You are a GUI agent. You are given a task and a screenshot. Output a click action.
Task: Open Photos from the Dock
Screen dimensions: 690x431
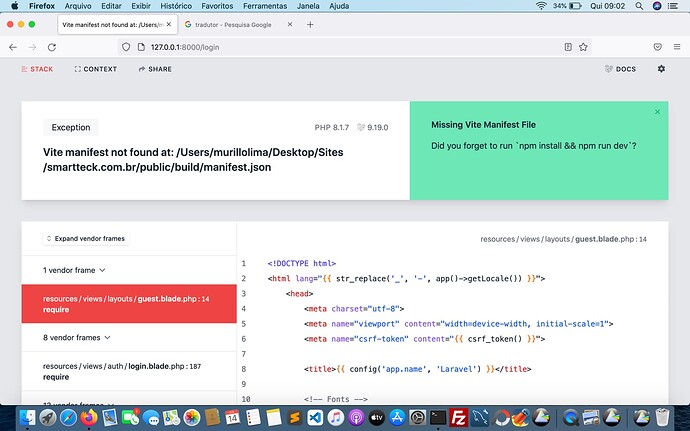point(192,417)
